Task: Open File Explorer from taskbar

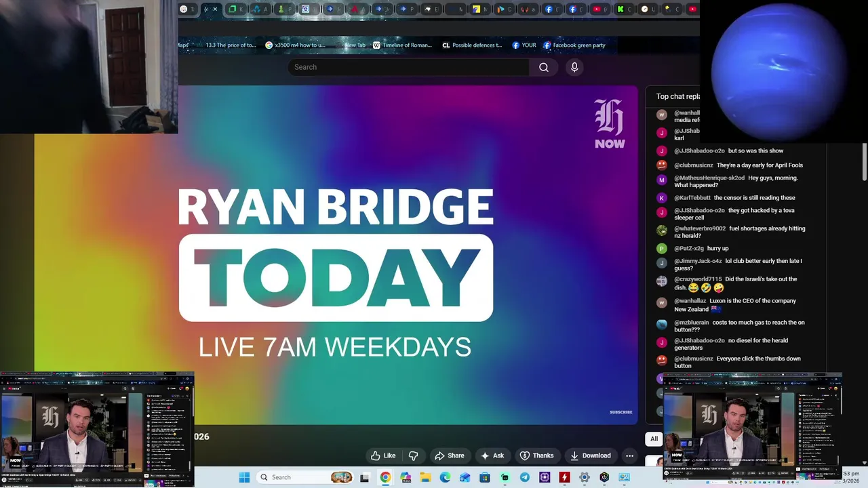Action: point(425,477)
